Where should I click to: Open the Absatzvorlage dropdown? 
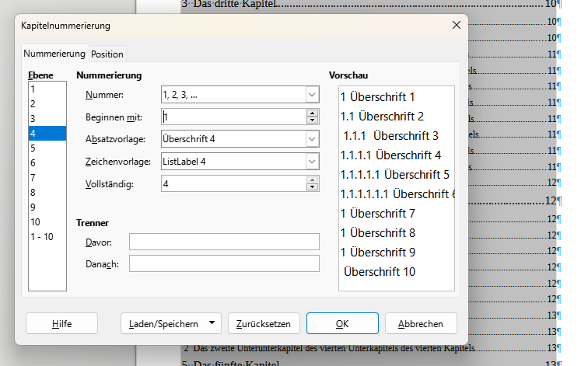click(312, 139)
